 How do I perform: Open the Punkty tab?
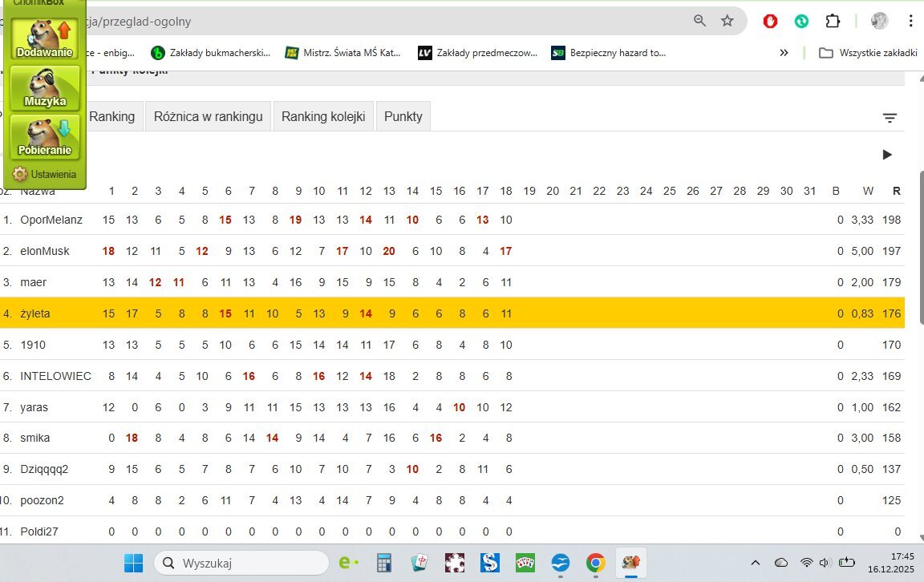tap(403, 116)
